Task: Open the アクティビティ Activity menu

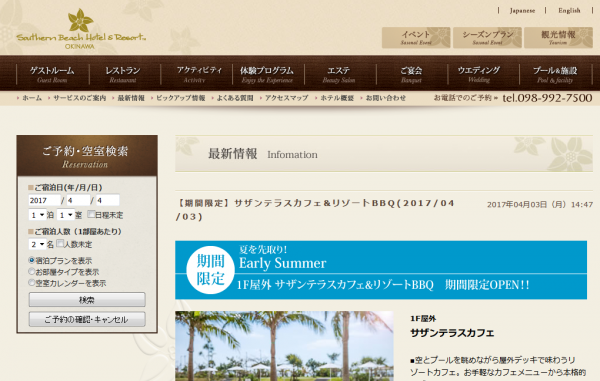Action: coord(196,74)
